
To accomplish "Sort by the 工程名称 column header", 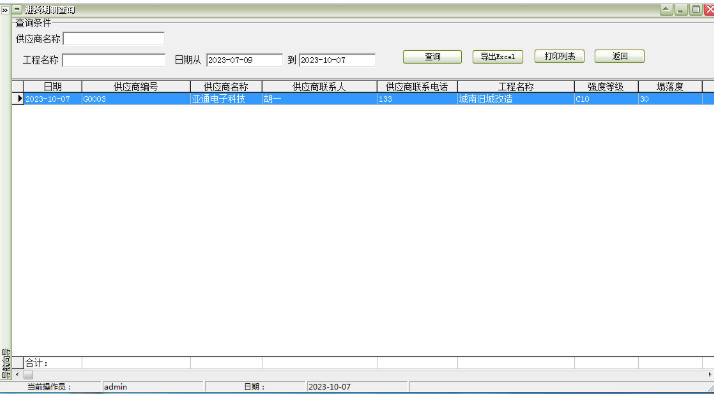I will (x=516, y=86).
